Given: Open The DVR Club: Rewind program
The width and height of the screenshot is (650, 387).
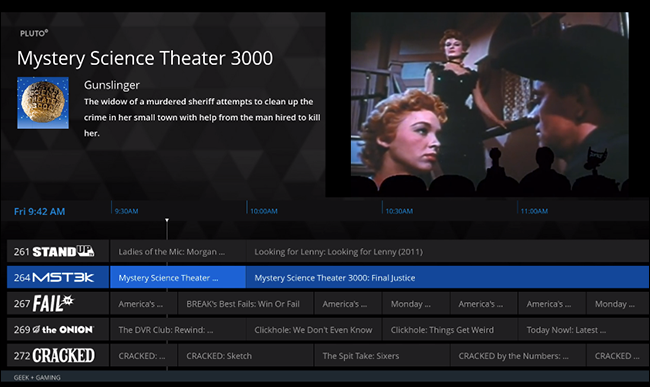Looking at the screenshot, I should pyautogui.click(x=178, y=330).
